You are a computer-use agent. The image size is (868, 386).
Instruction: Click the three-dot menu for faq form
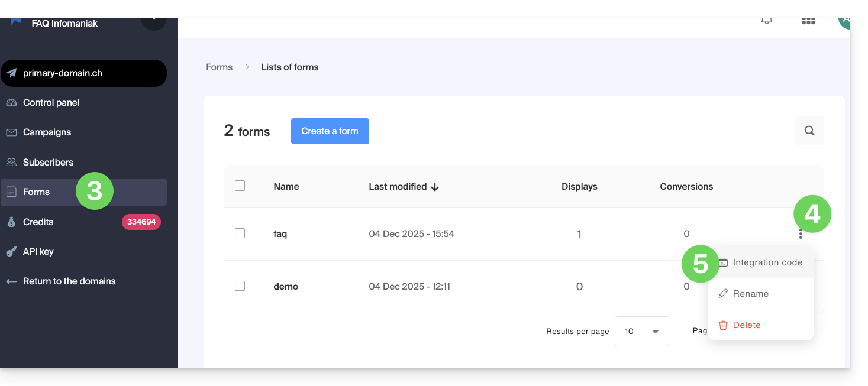[x=800, y=234]
